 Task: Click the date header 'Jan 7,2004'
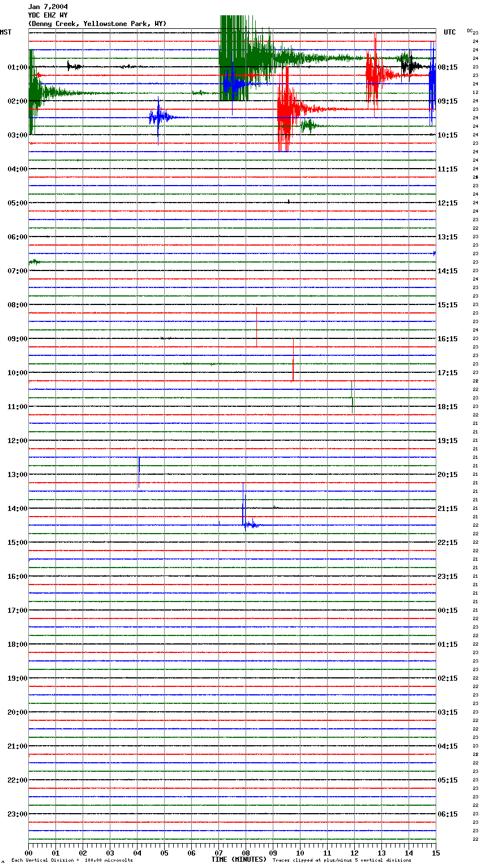48,7
